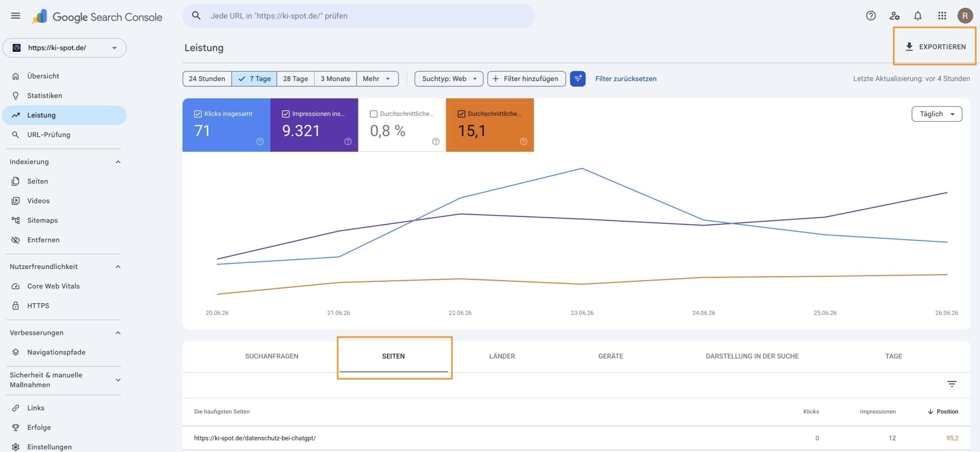Open the Leistung sidebar item
The width and height of the screenshot is (980, 452).
(64, 115)
